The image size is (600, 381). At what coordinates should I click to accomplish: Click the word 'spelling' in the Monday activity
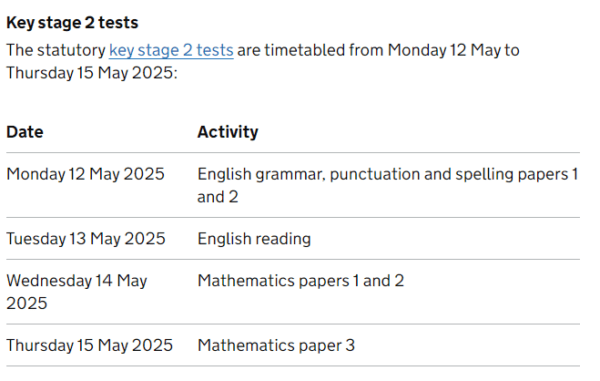click(x=484, y=174)
